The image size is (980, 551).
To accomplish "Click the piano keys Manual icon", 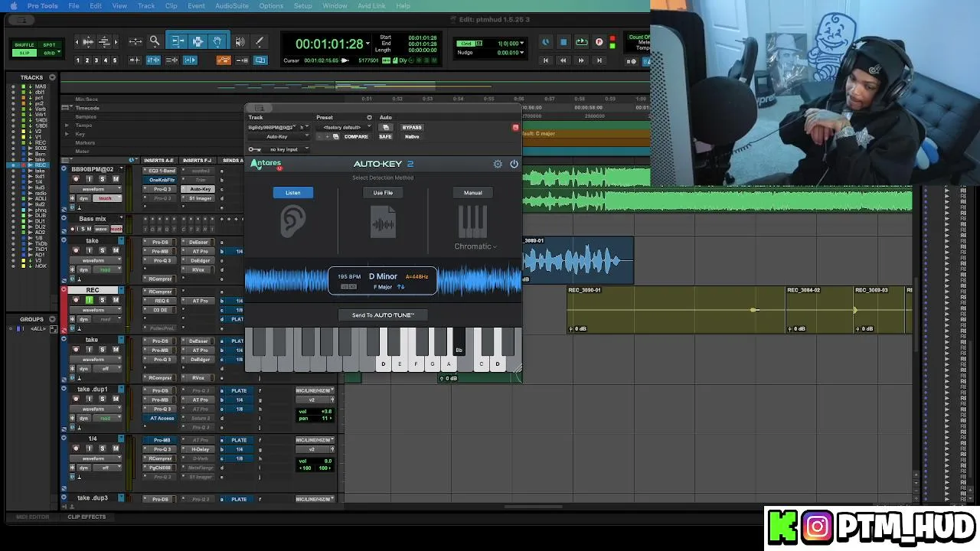I will click(x=472, y=222).
